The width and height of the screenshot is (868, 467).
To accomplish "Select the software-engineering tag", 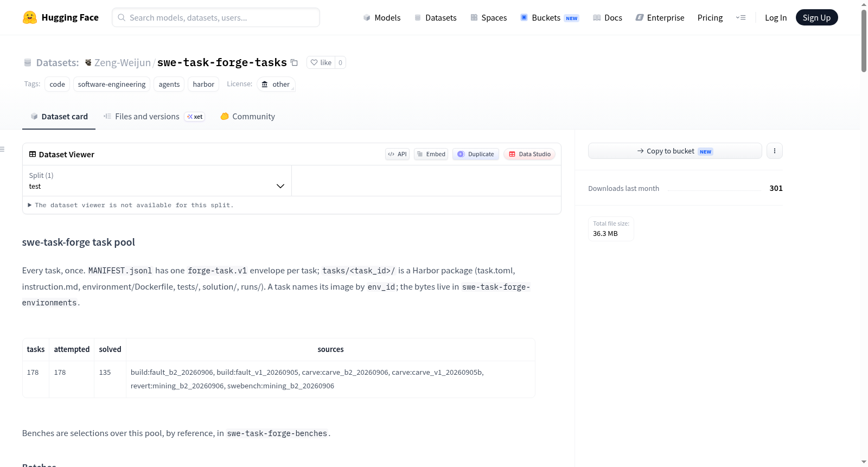I will [112, 84].
